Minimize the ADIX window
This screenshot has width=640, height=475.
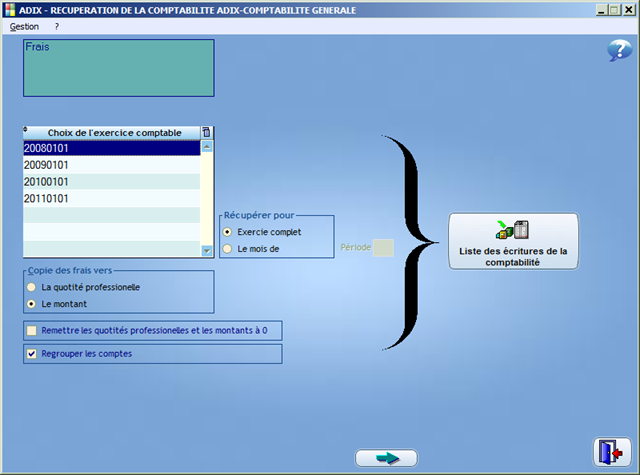tap(601, 10)
